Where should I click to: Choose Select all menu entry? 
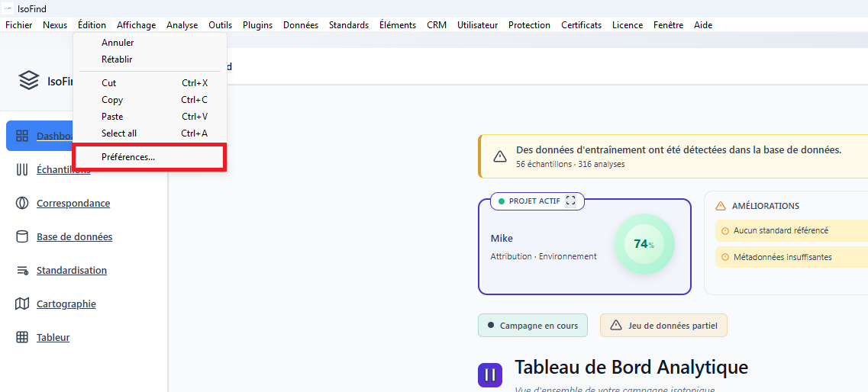tap(150, 133)
